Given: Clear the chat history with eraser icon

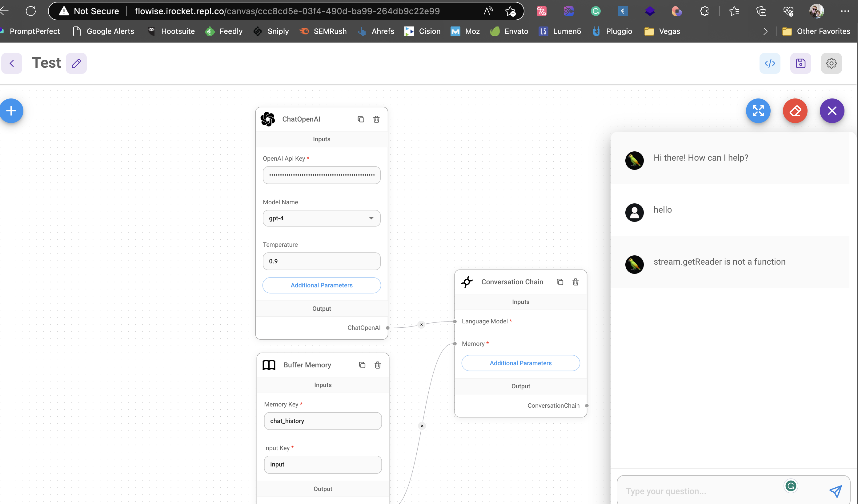Looking at the screenshot, I should pos(795,110).
